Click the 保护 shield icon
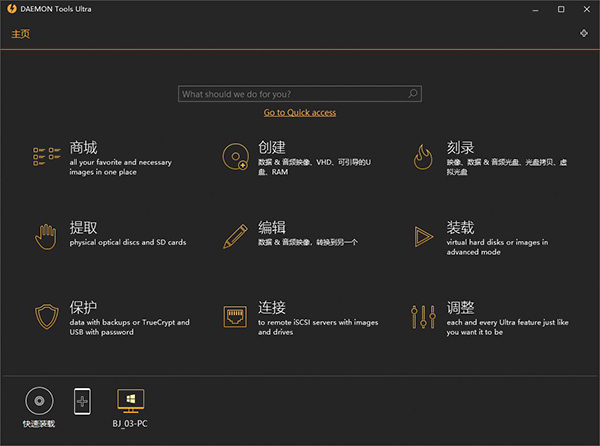 point(47,317)
